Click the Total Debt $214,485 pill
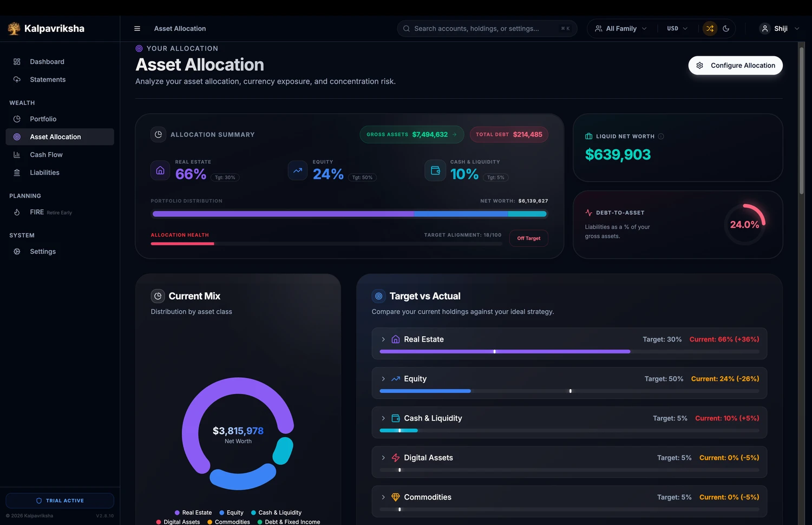 [509, 135]
